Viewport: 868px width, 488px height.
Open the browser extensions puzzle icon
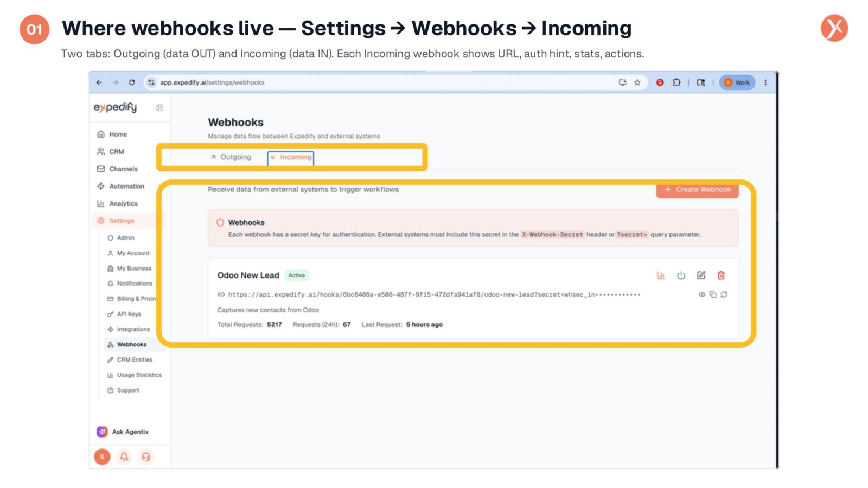676,82
